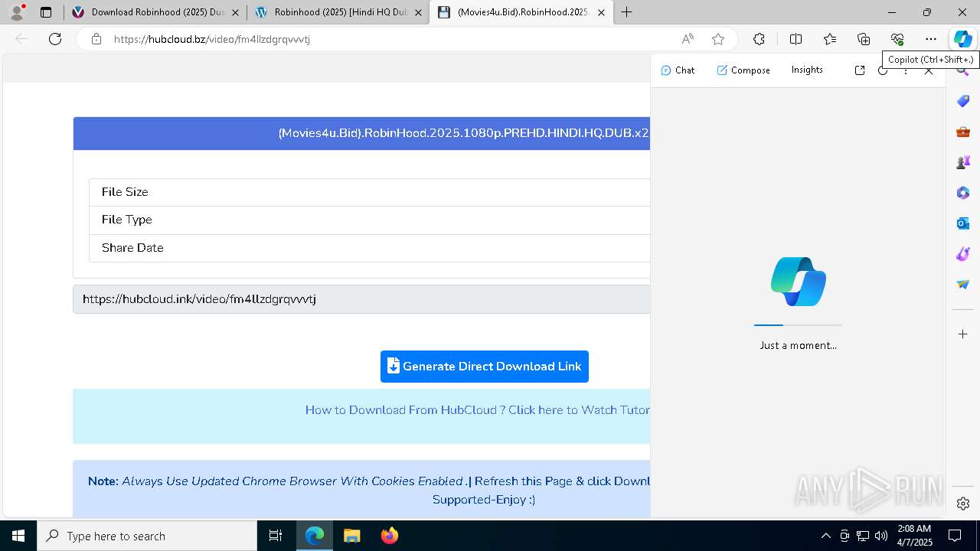
Task: Launch Firefox from taskbar
Action: click(x=389, y=536)
